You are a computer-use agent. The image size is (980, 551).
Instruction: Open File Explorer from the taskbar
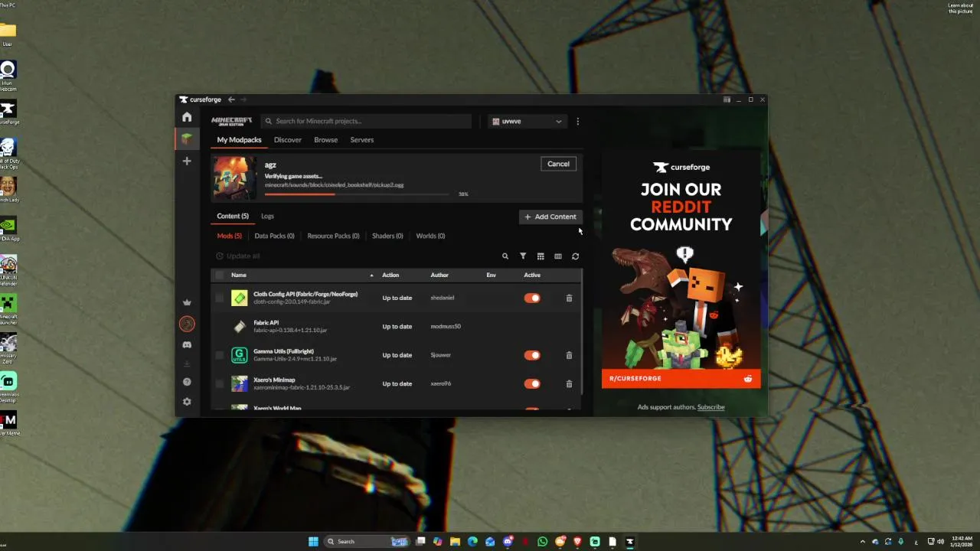455,541
